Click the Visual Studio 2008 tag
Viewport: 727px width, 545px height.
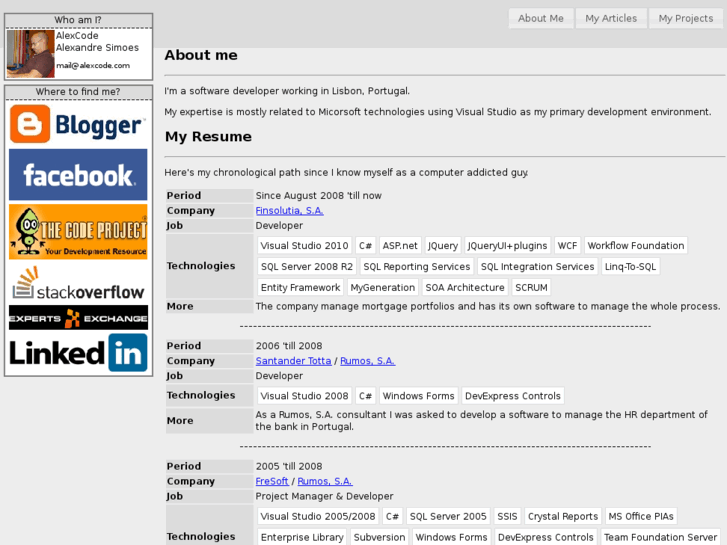[304, 396]
